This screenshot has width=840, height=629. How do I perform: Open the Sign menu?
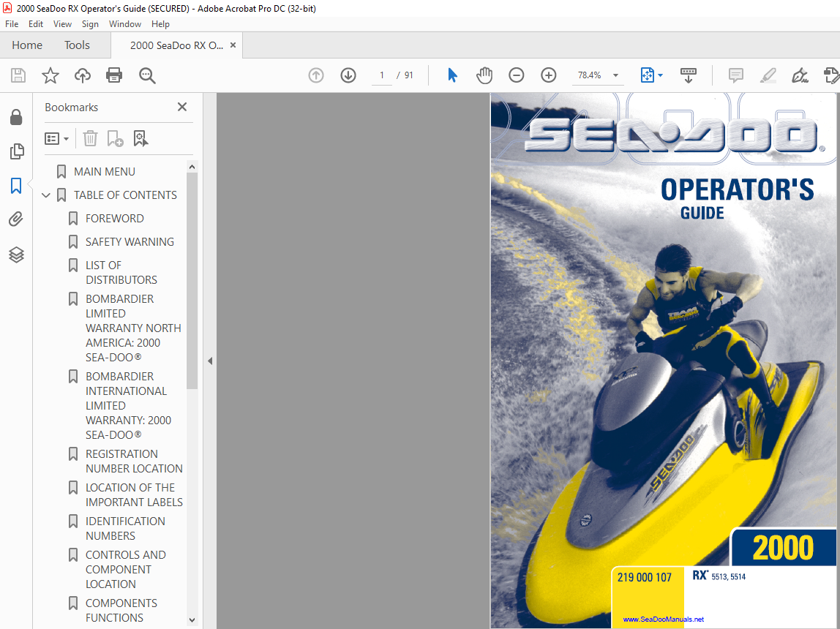coord(90,24)
